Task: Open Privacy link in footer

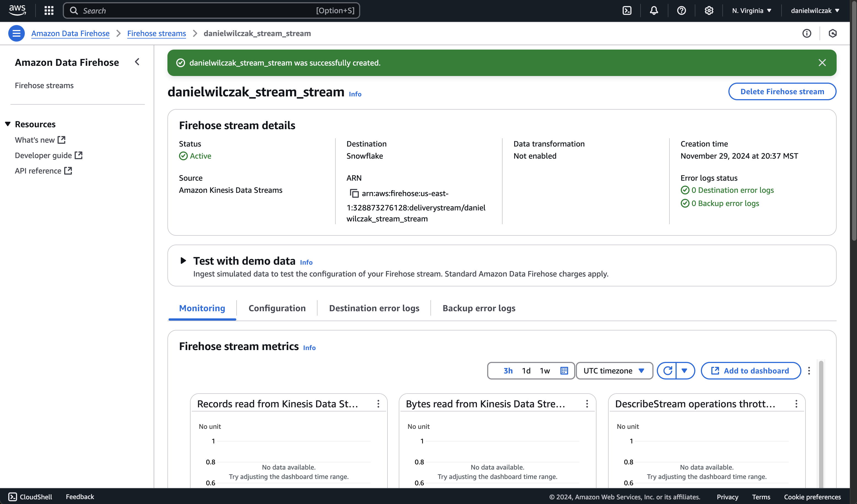Action: click(727, 497)
